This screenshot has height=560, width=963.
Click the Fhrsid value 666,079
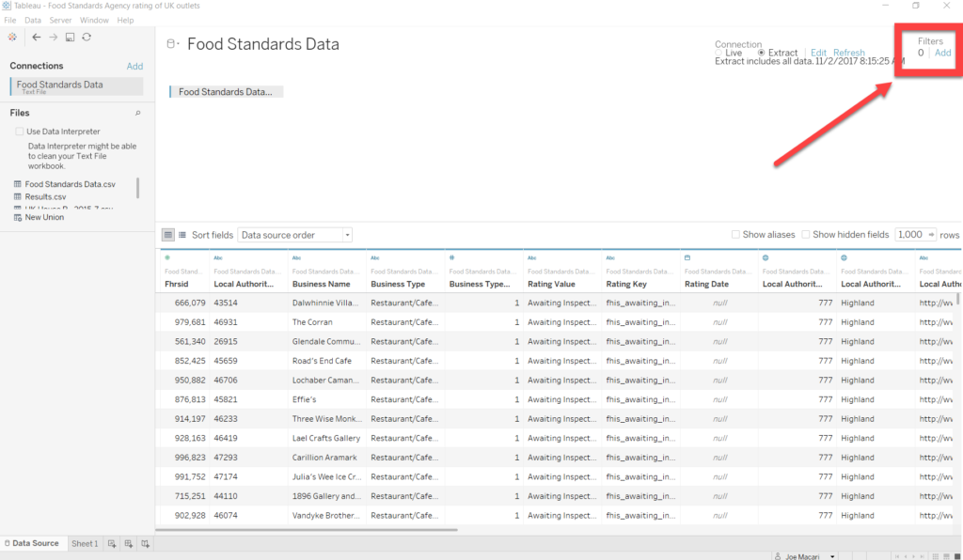tap(190, 303)
